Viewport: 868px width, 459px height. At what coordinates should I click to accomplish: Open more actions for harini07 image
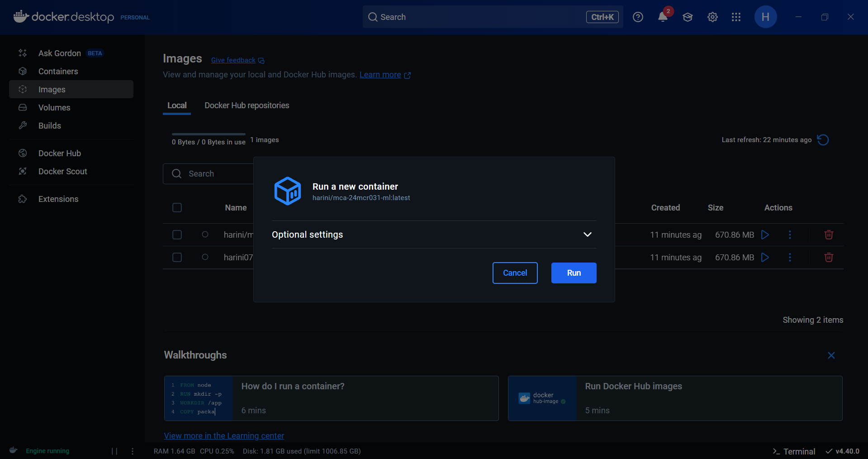coord(790,257)
